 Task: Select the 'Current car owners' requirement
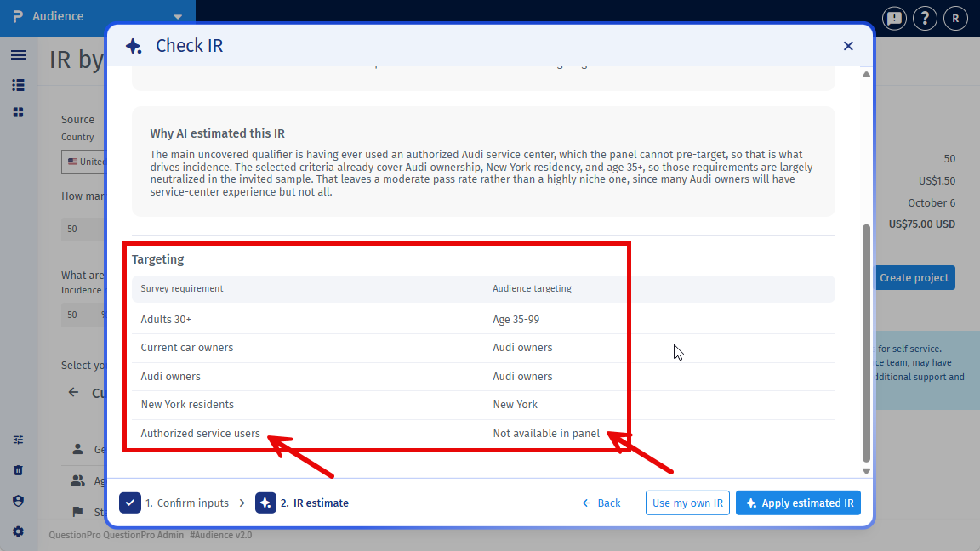(187, 347)
